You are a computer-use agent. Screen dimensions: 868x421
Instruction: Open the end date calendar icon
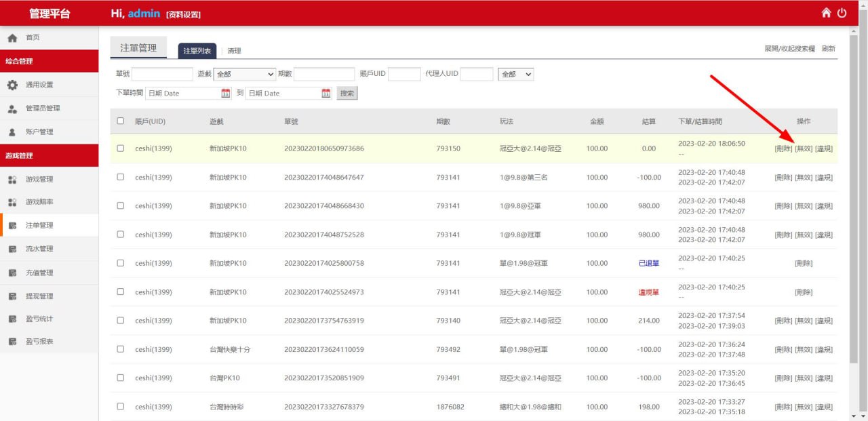pos(325,94)
